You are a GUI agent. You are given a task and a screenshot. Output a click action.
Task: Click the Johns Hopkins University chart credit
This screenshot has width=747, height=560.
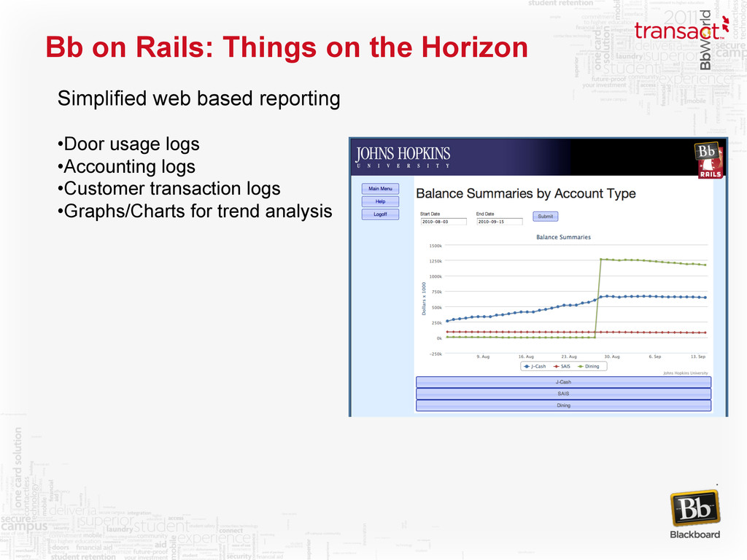[x=685, y=373]
